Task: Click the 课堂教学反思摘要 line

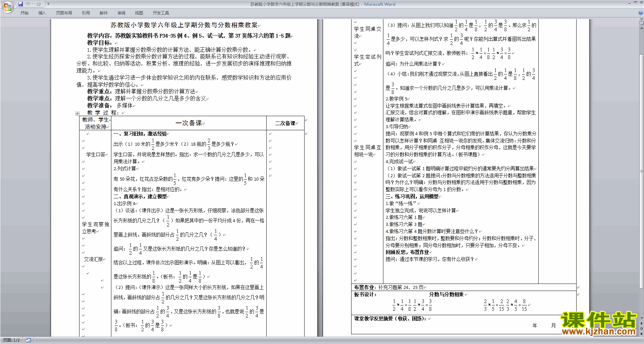Action: (390, 318)
